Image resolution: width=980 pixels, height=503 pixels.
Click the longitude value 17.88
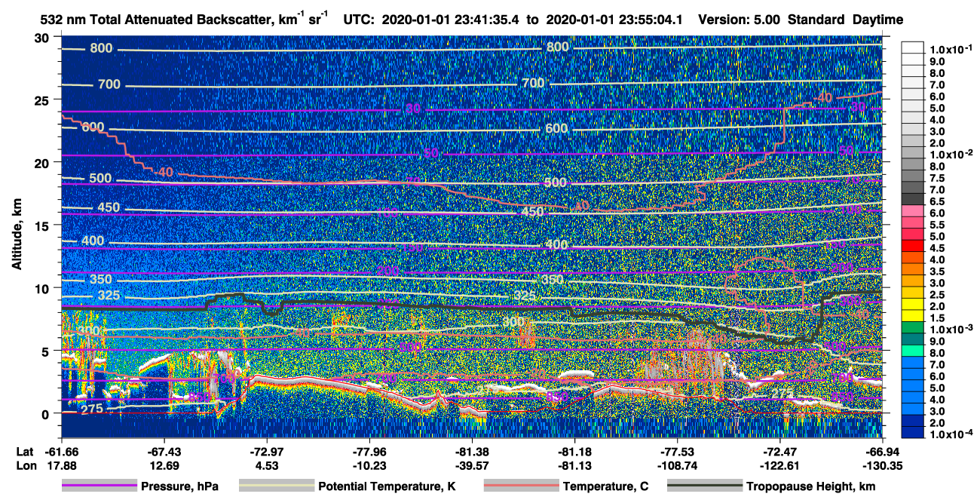pos(61,466)
